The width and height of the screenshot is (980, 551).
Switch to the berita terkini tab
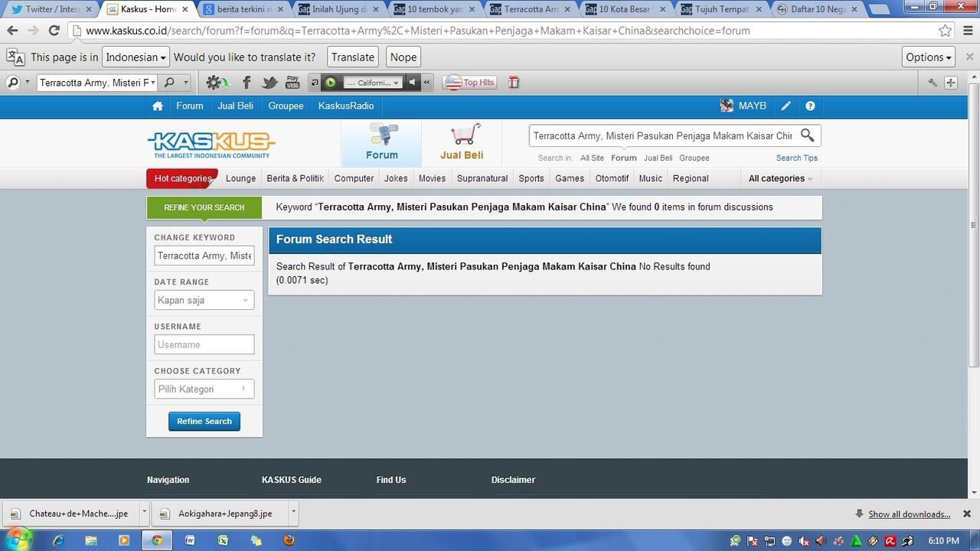244,9
